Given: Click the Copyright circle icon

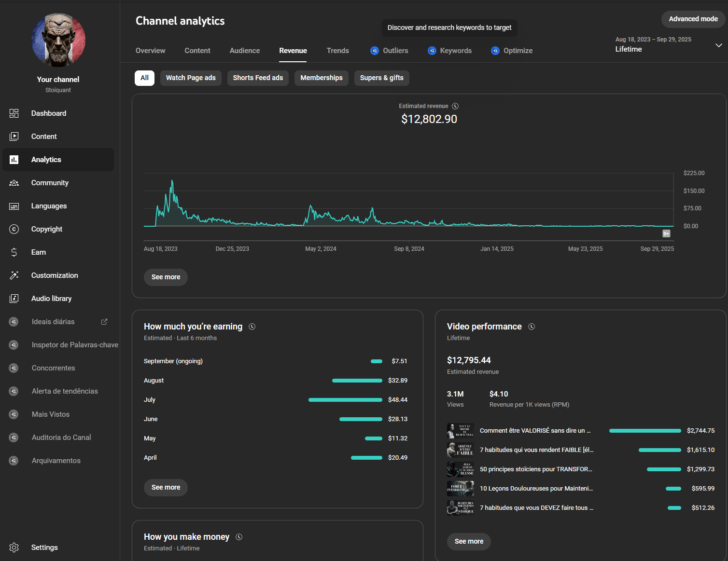Looking at the screenshot, I should [14, 229].
